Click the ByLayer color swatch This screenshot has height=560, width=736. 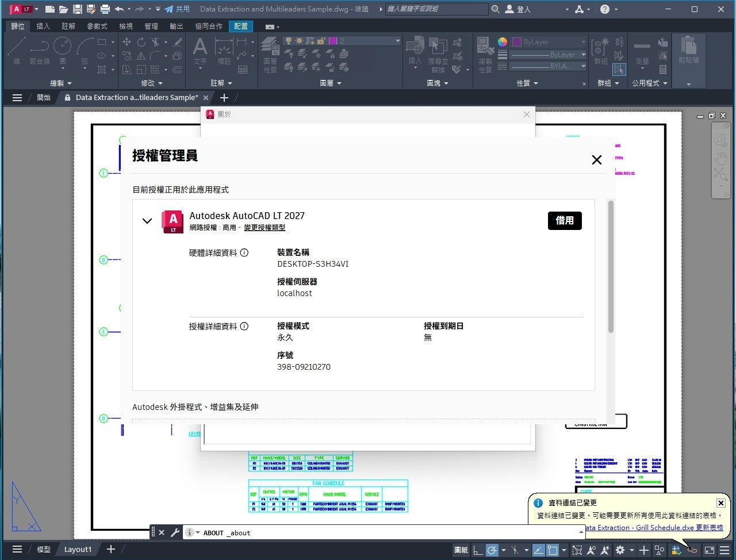coord(516,42)
